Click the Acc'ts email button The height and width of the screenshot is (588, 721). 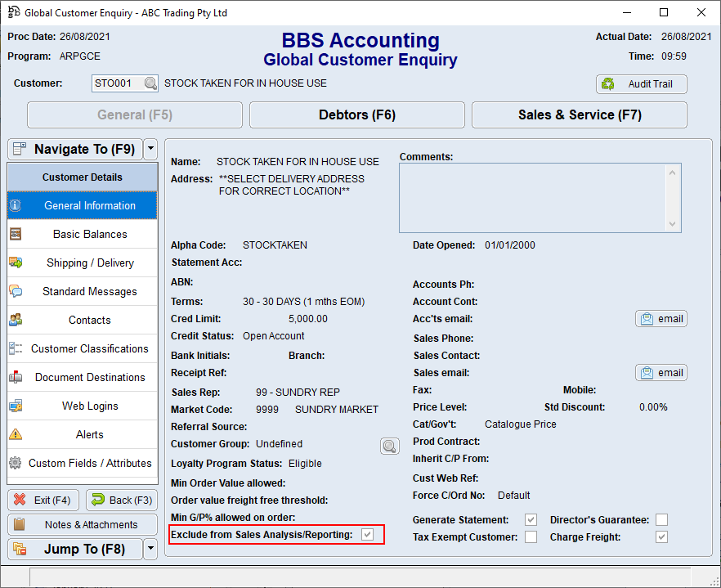[661, 319]
